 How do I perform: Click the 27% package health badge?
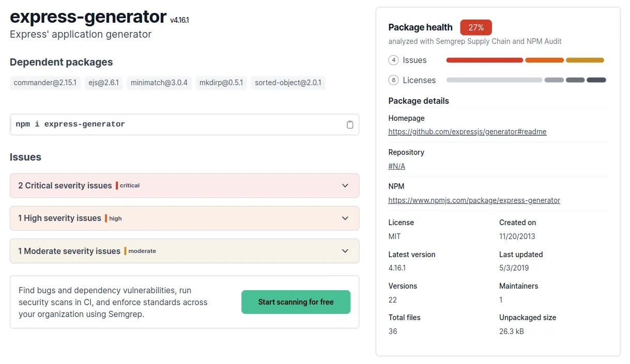coord(475,27)
